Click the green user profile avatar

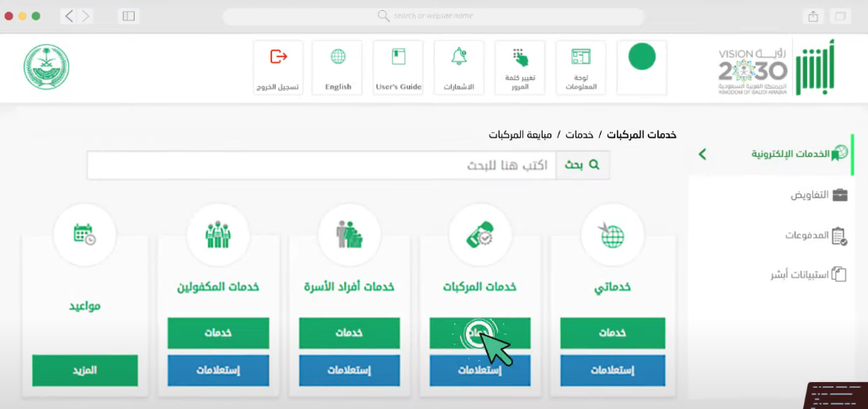click(x=641, y=57)
